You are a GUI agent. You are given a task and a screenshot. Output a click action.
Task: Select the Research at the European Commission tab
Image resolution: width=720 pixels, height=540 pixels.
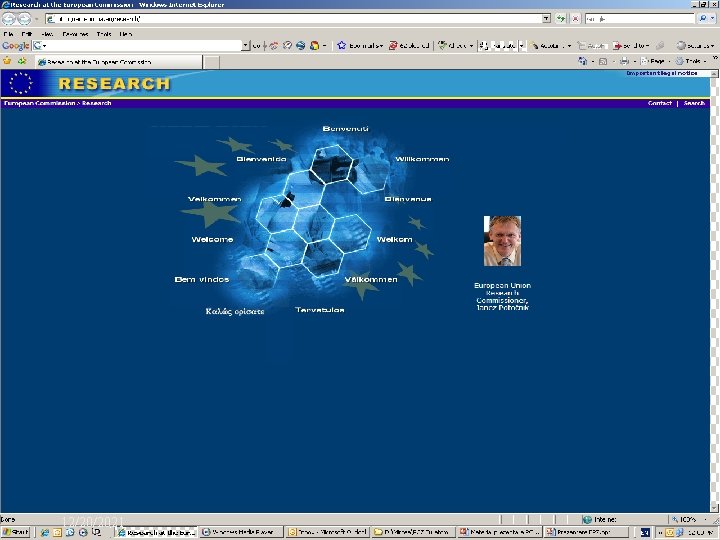(x=118, y=62)
